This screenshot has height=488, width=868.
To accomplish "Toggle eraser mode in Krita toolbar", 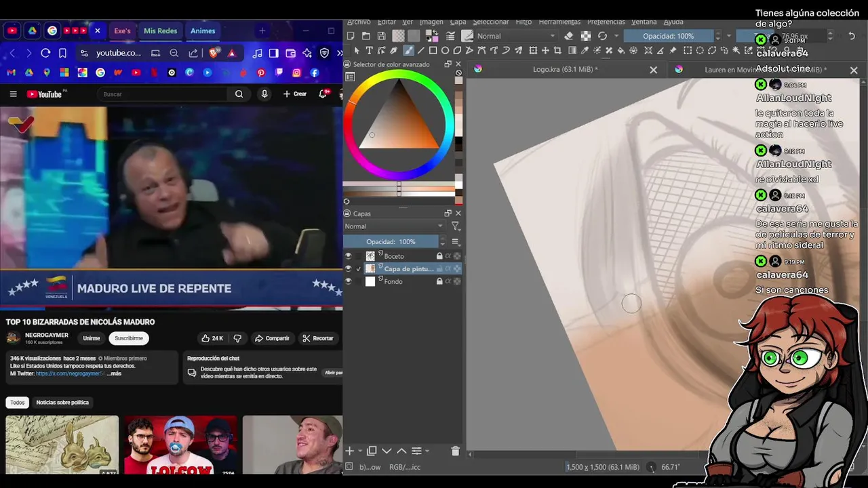I will [569, 36].
